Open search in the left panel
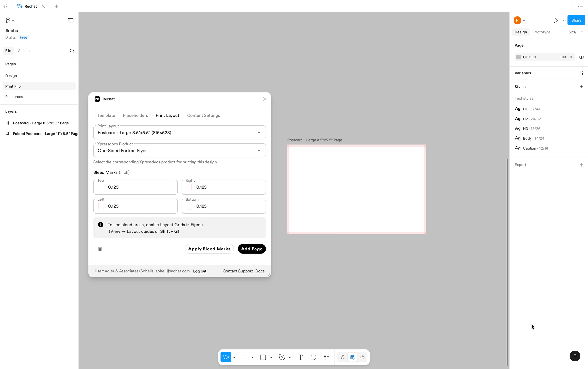Viewport: 588px width, 369px height. [72, 51]
